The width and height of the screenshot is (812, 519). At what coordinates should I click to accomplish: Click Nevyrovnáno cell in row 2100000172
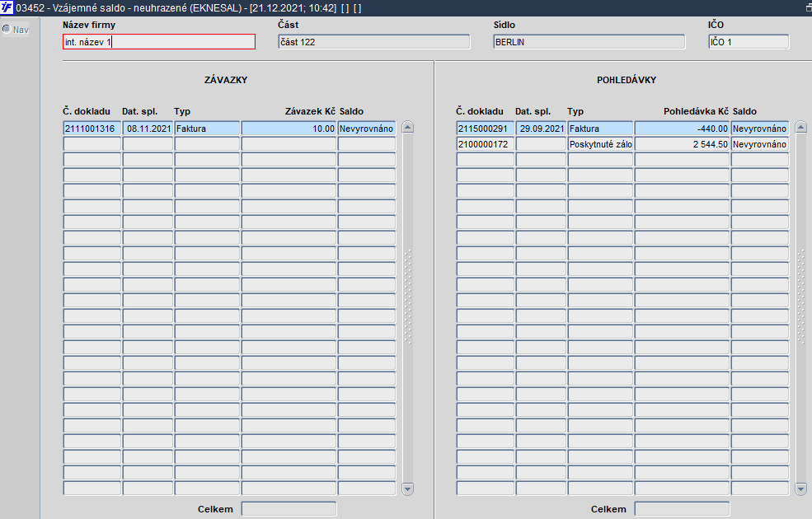point(760,144)
